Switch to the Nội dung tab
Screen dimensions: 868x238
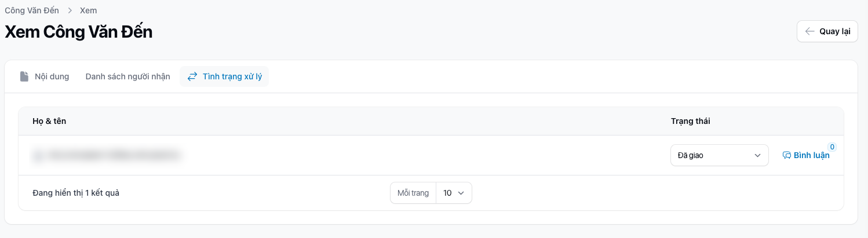[52, 76]
